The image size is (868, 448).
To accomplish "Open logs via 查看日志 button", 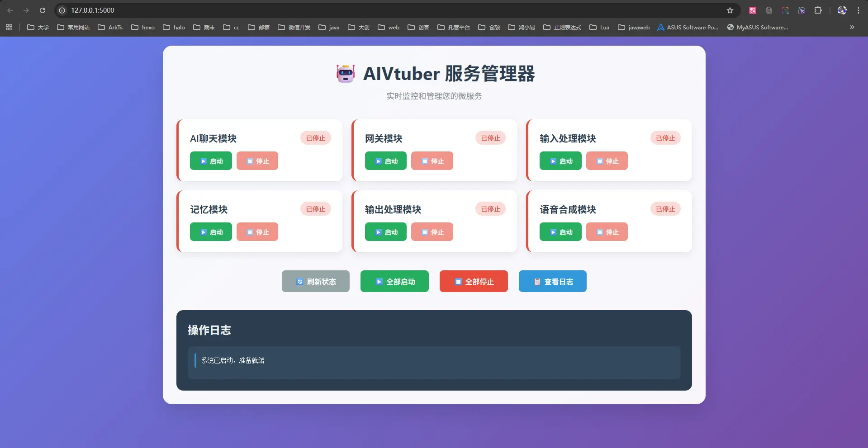I will 552,281.
